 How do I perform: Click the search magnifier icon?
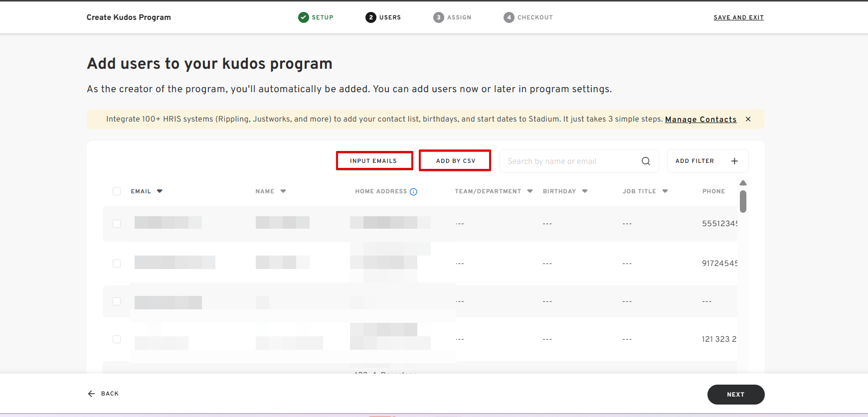pos(646,161)
